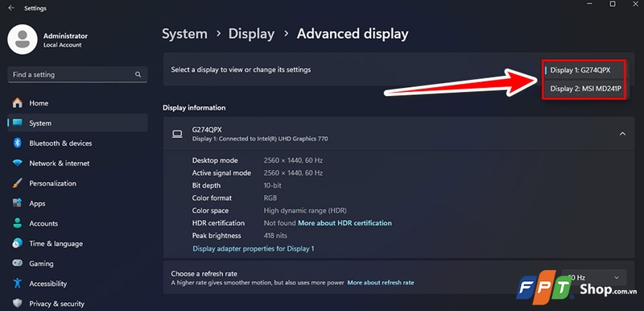The image size is (644, 311).
Task: Click Display in the breadcrumb
Action: [x=251, y=34]
